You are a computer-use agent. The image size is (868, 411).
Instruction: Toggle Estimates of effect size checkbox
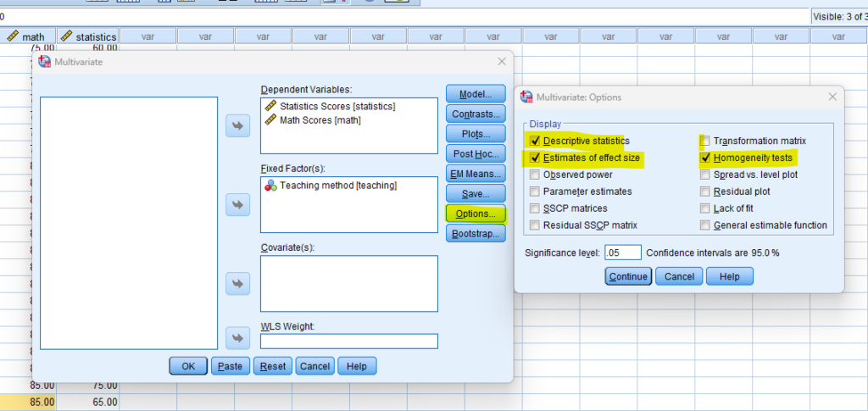point(534,158)
